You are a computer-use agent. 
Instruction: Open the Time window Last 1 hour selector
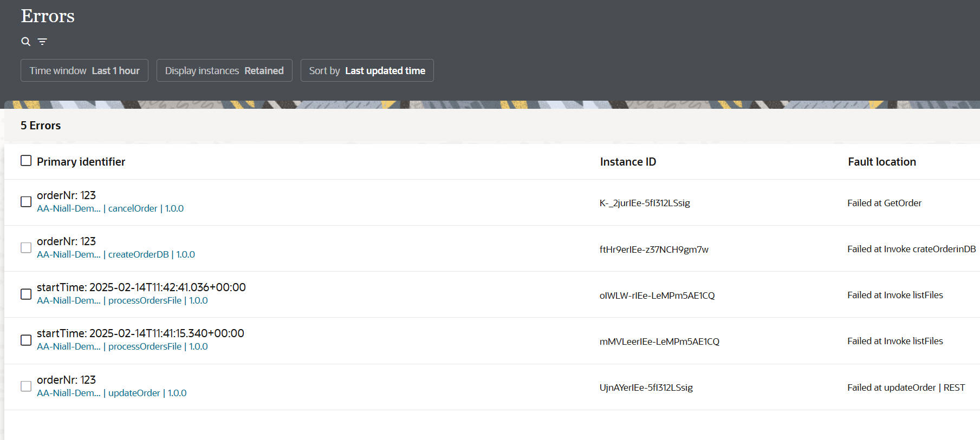point(85,70)
